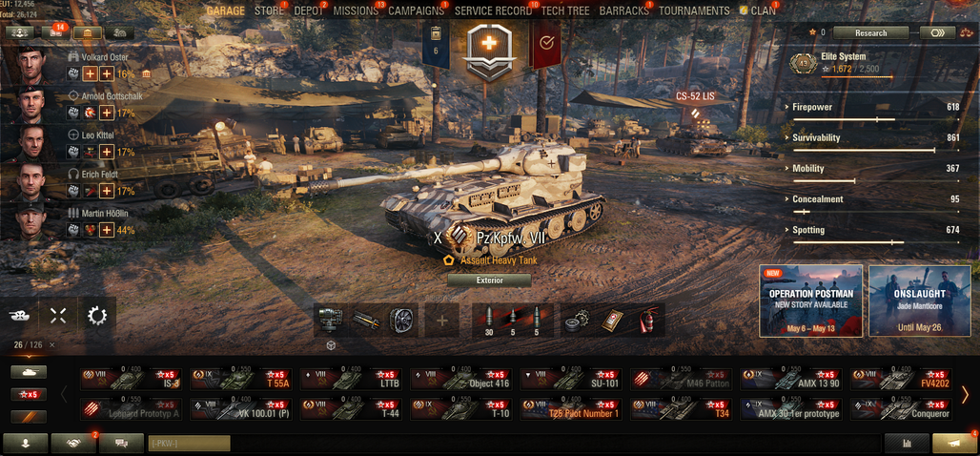Click the crossed arrows fullscreen icon

58,316
